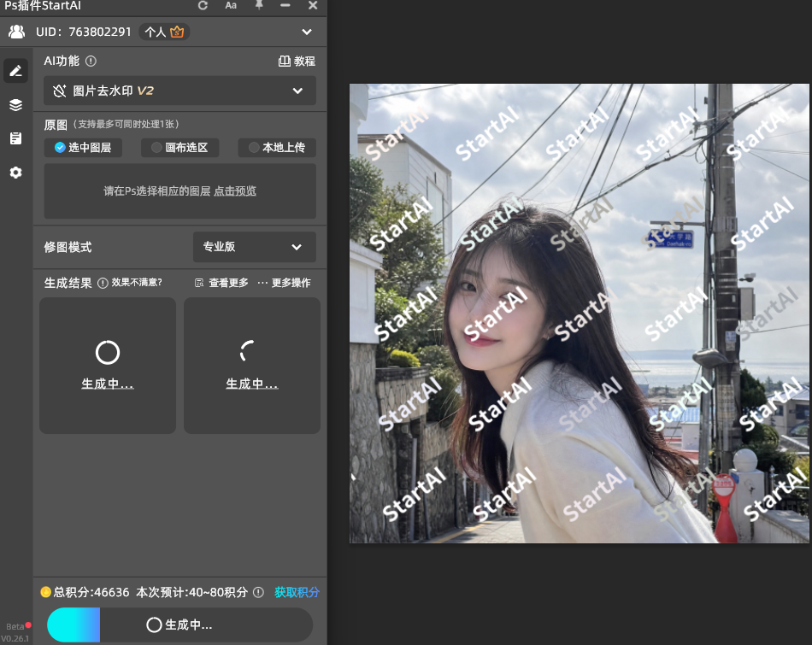
Task: Click the 生成中 progress button
Action: pos(179,624)
